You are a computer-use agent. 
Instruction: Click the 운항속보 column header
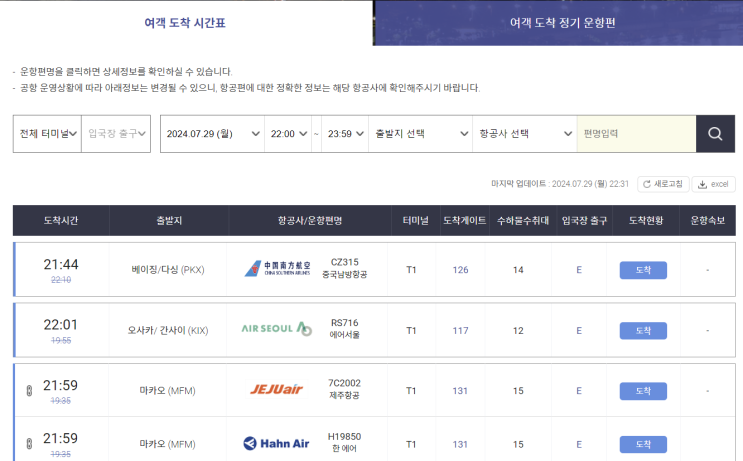click(x=707, y=220)
